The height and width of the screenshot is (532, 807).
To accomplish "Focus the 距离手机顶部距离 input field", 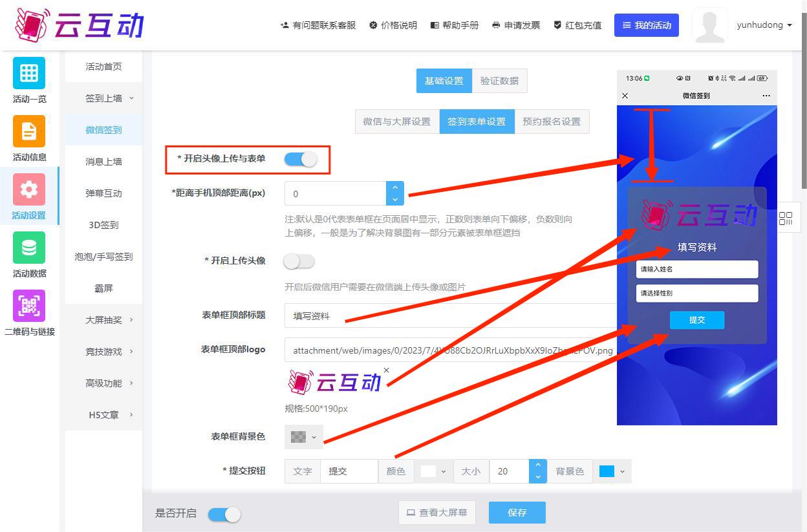I will click(x=336, y=193).
